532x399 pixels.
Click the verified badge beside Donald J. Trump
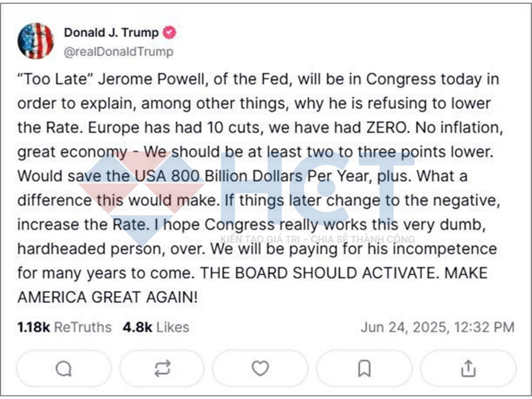170,33
